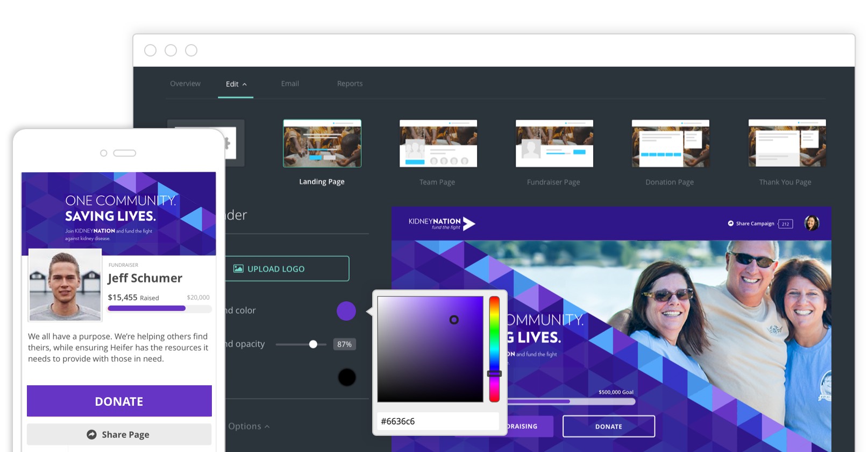Image resolution: width=868 pixels, height=452 pixels.
Task: Click the share arrow icon on Share Page
Action: point(91,434)
